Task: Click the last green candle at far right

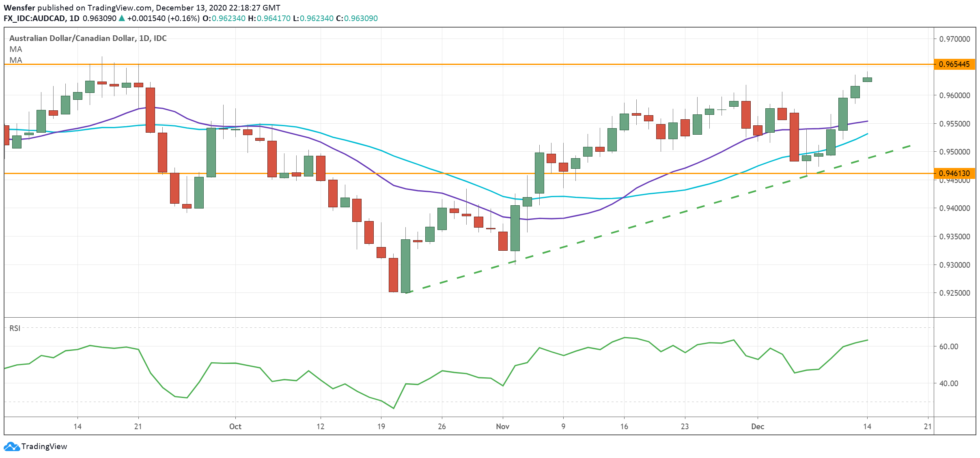Action: (867, 80)
